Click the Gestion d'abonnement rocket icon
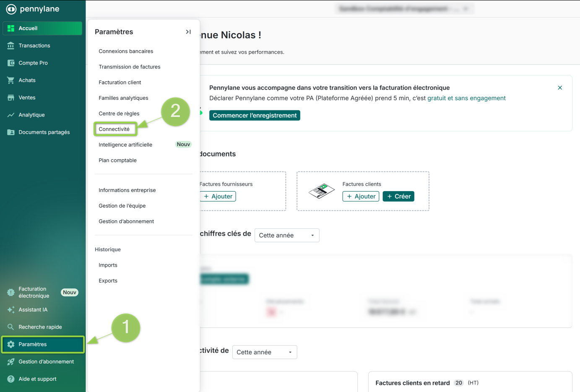Screen dimensions: 580x392 click(x=11, y=362)
